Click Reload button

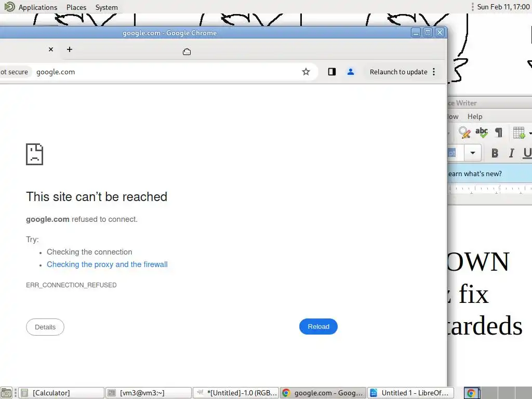(318, 326)
